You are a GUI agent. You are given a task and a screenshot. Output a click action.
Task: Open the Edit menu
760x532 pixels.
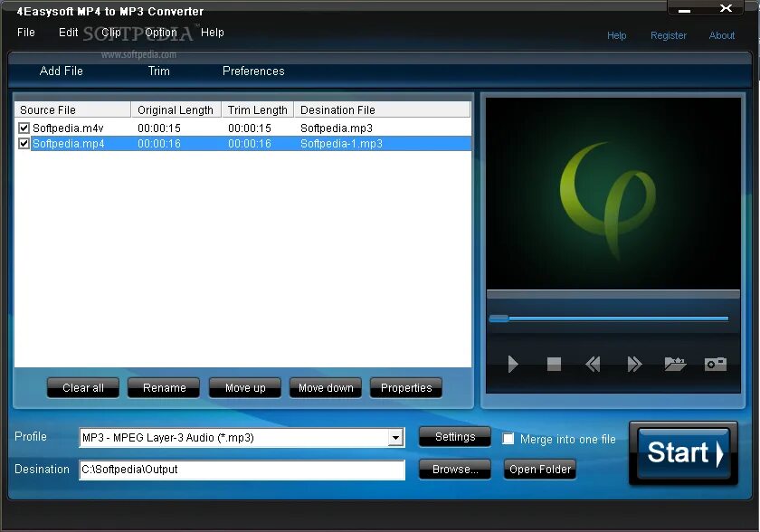click(69, 33)
